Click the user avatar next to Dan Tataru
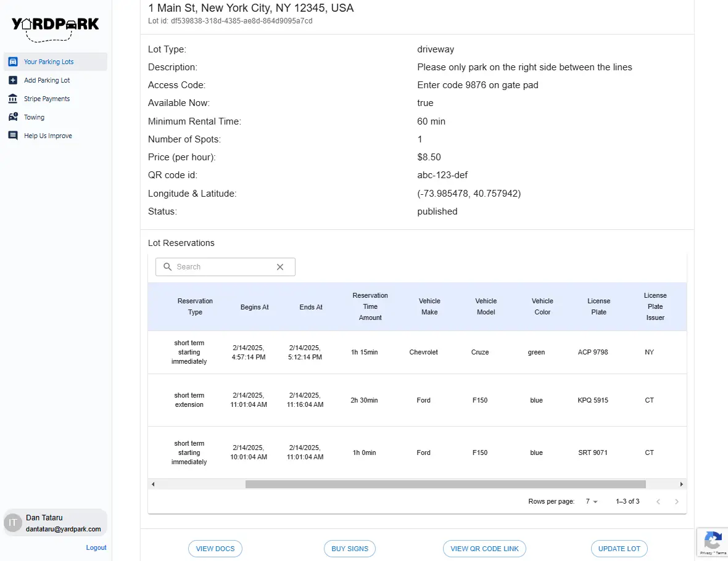Viewport: 728px width, 561px height. (13, 523)
